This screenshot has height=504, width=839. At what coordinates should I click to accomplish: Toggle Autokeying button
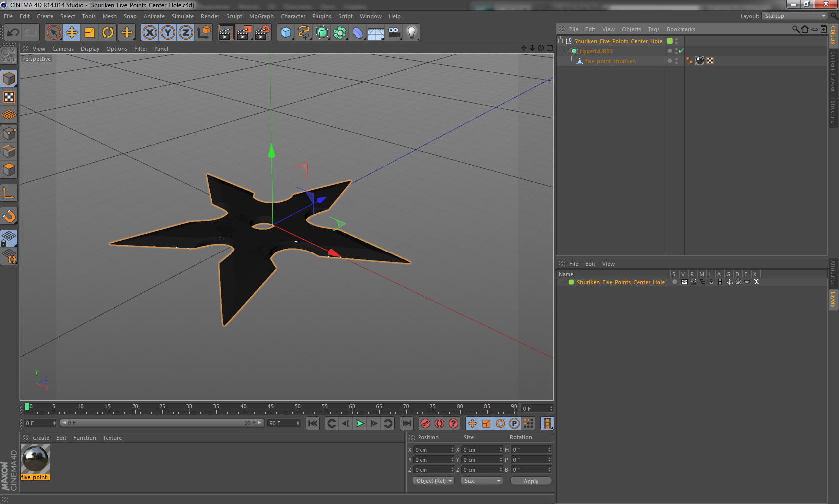coord(439,423)
